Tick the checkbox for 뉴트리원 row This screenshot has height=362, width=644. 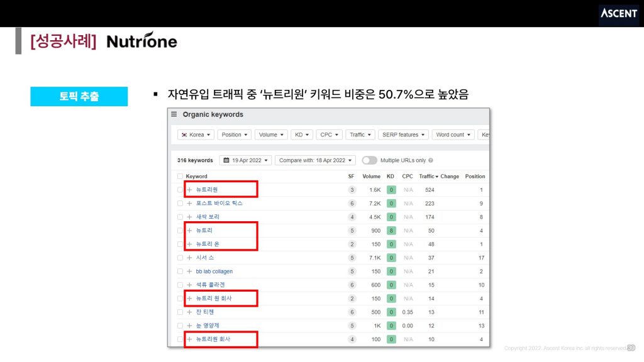point(180,190)
